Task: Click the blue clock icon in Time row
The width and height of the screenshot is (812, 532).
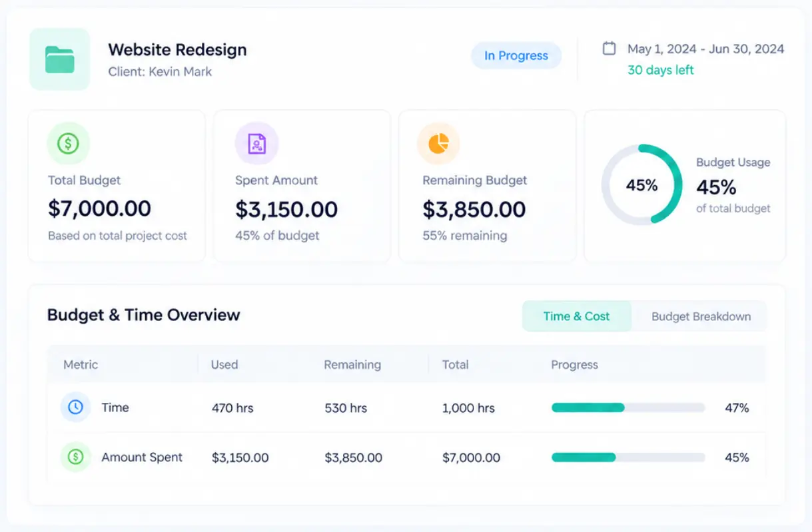Action: click(x=76, y=407)
